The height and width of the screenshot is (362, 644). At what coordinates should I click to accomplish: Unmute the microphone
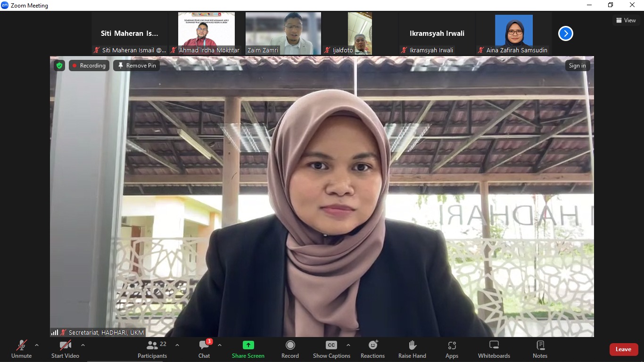click(x=22, y=349)
